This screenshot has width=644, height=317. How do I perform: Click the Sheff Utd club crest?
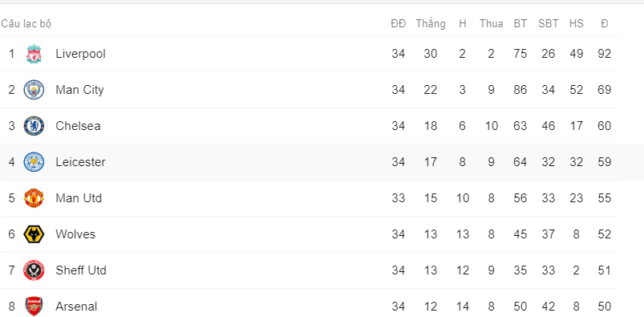pyautogui.click(x=34, y=270)
